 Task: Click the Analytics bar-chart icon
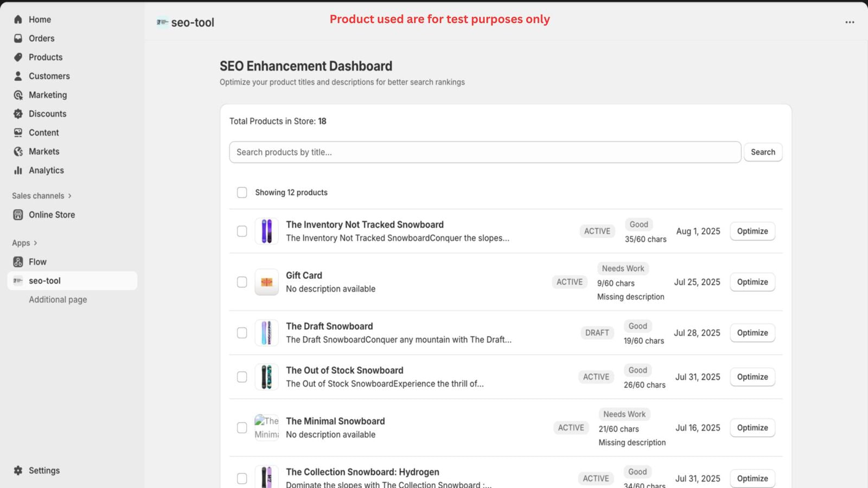[18, 170]
